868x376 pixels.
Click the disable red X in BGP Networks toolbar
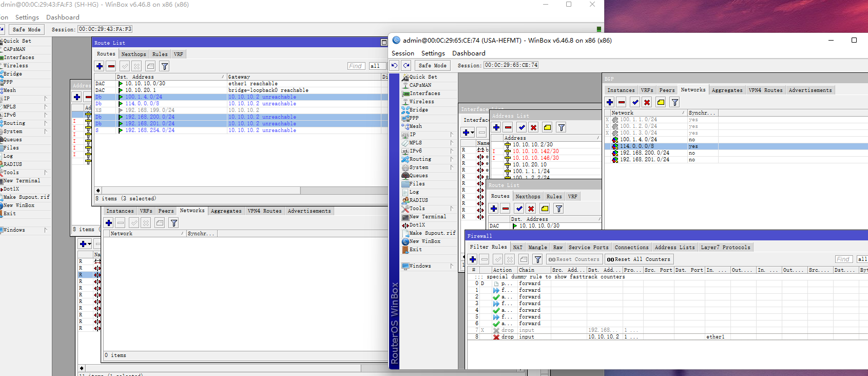[647, 102]
